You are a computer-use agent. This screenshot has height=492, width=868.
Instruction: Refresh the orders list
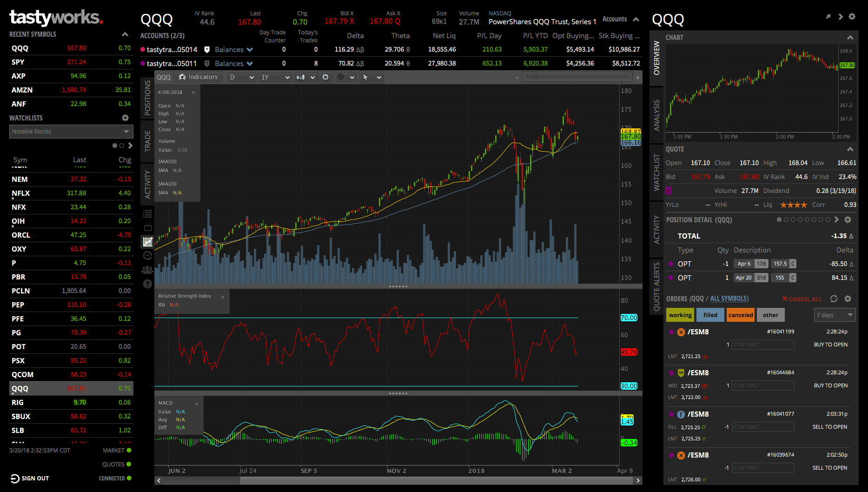click(834, 299)
